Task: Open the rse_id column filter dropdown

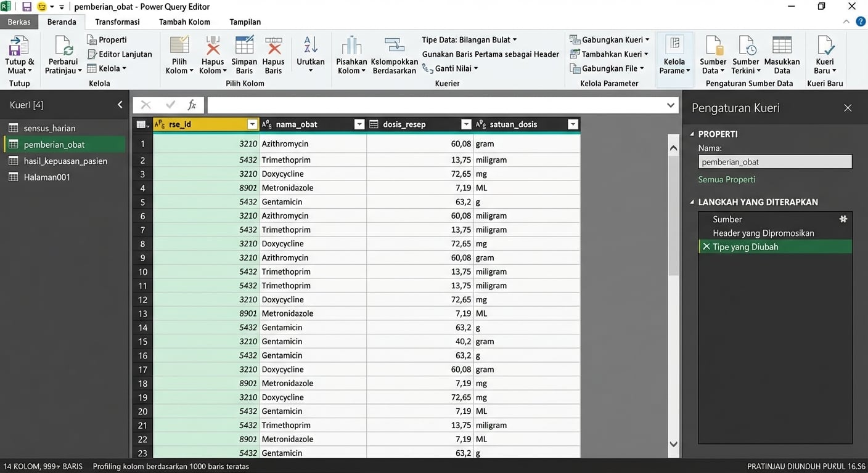Action: (252, 124)
